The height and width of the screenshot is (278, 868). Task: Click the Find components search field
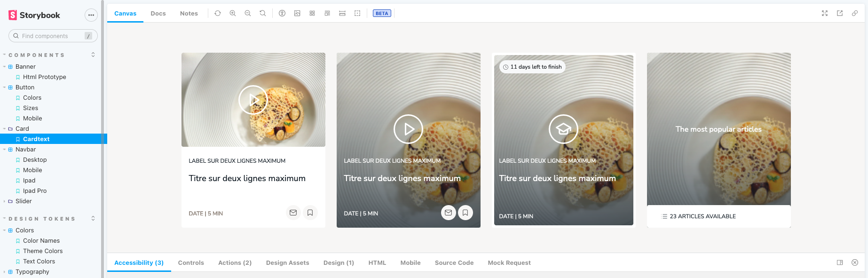point(49,36)
